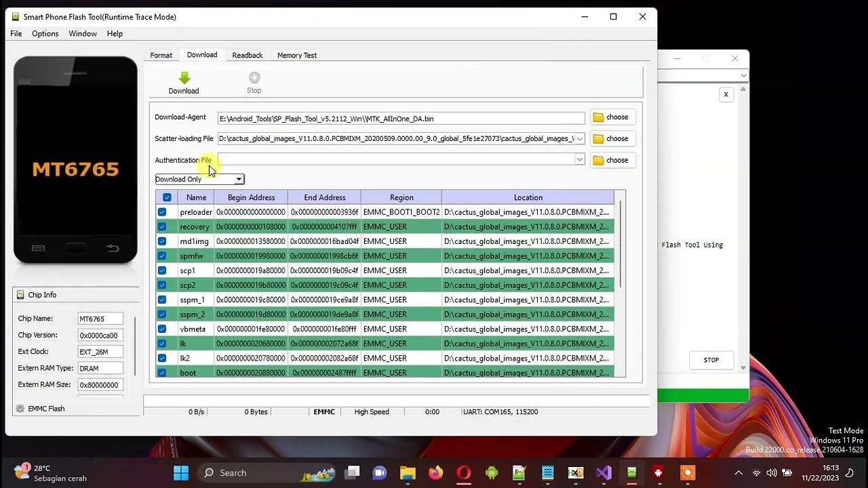Expand the Scatter-loading File path dropdown

point(580,139)
